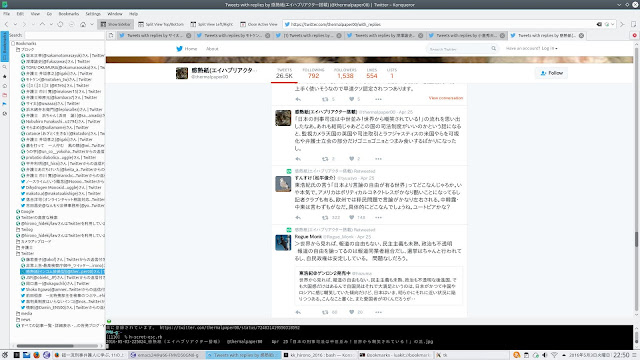The width and height of the screenshot is (640, 360).
Task: Go forward with the Forward arrow
Action: [24, 24]
